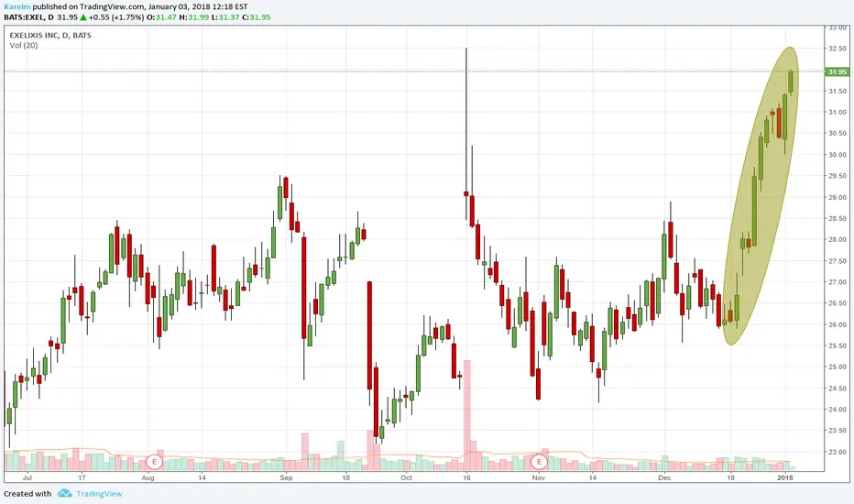Click the 26.00 price axis label
The image size is (854, 504).
coord(838,324)
